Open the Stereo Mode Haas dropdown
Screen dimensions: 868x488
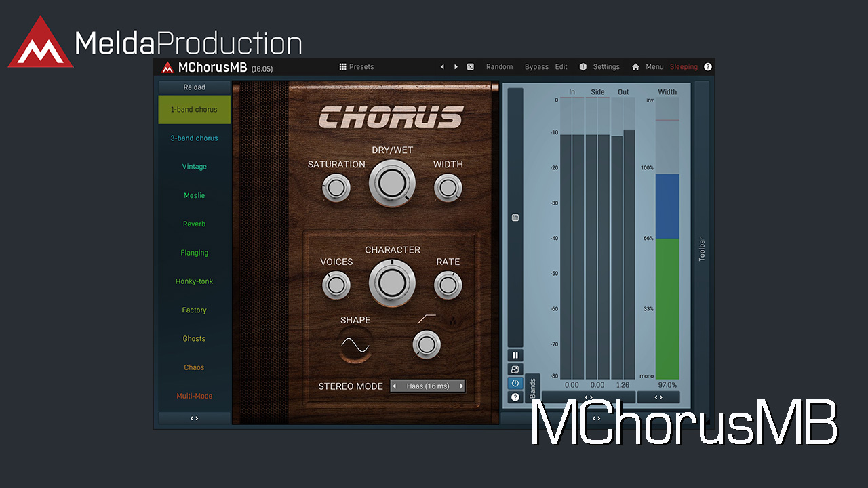427,386
